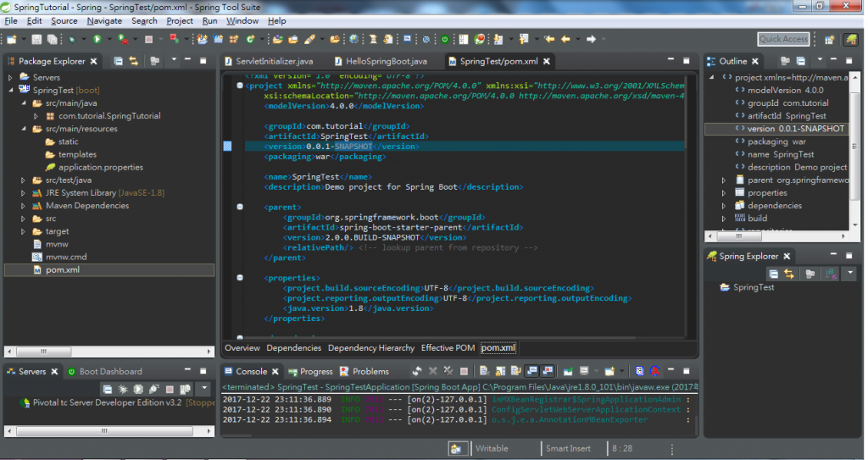This screenshot has width=868, height=460.
Task: Toggle Pin Console in Console toolbar
Action: coord(568,371)
